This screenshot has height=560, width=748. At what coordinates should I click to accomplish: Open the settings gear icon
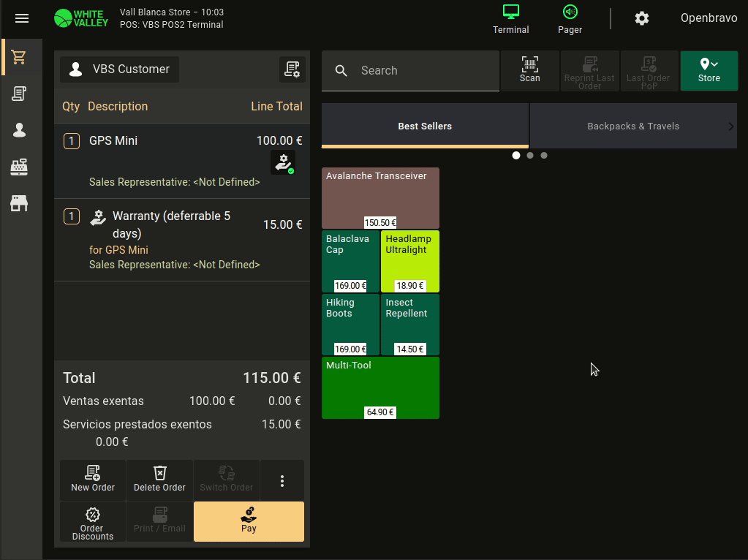tap(641, 19)
